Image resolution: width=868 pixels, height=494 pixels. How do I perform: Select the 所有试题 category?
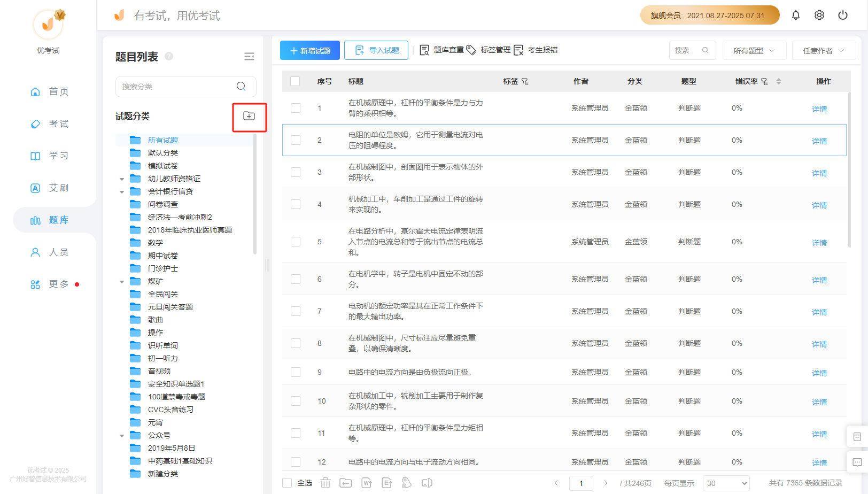pyautogui.click(x=163, y=140)
